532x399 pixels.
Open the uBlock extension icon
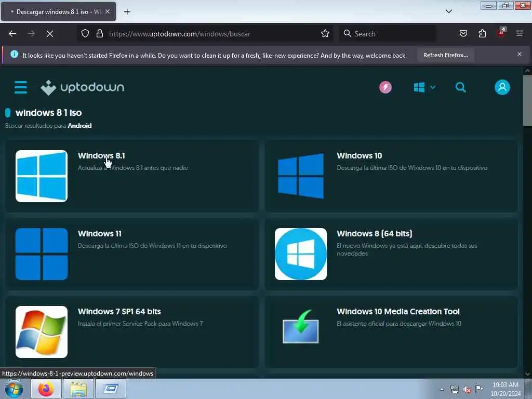click(x=501, y=33)
